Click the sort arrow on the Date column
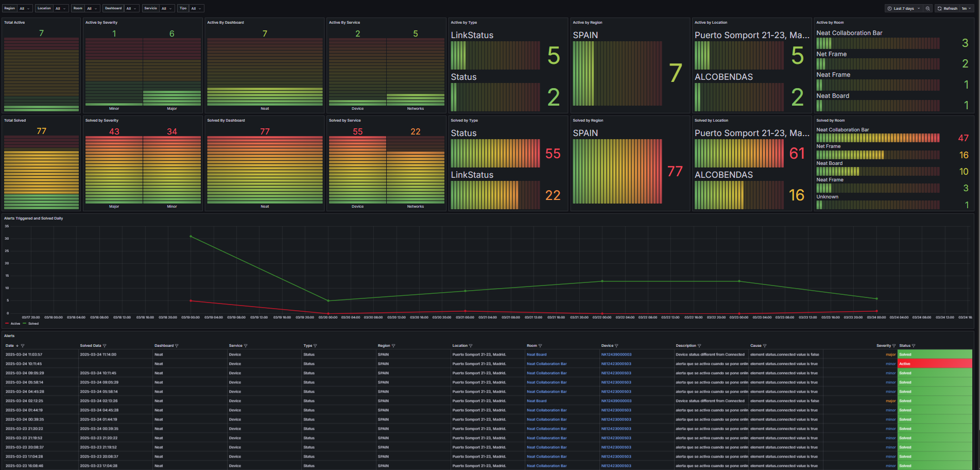This screenshot has width=980, height=470. (x=17, y=345)
